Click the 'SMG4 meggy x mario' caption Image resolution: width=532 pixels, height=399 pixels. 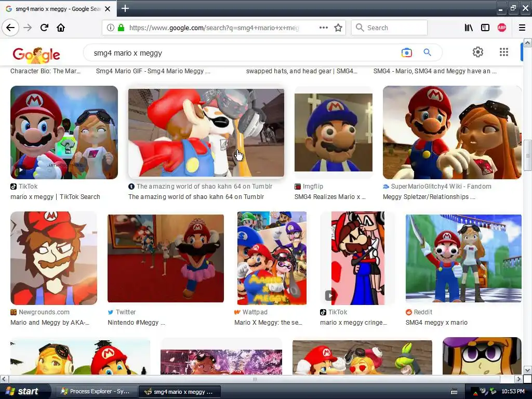click(436, 322)
